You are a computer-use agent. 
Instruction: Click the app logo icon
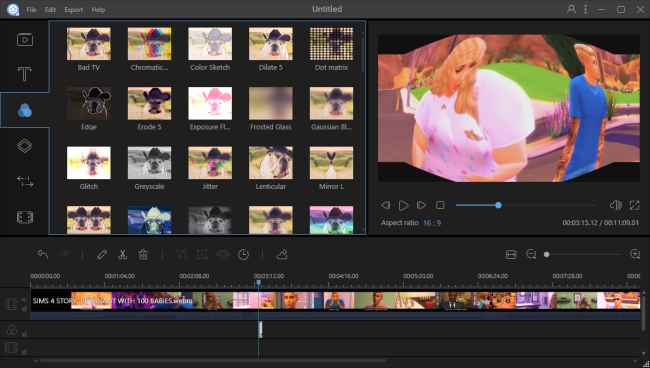[x=13, y=9]
